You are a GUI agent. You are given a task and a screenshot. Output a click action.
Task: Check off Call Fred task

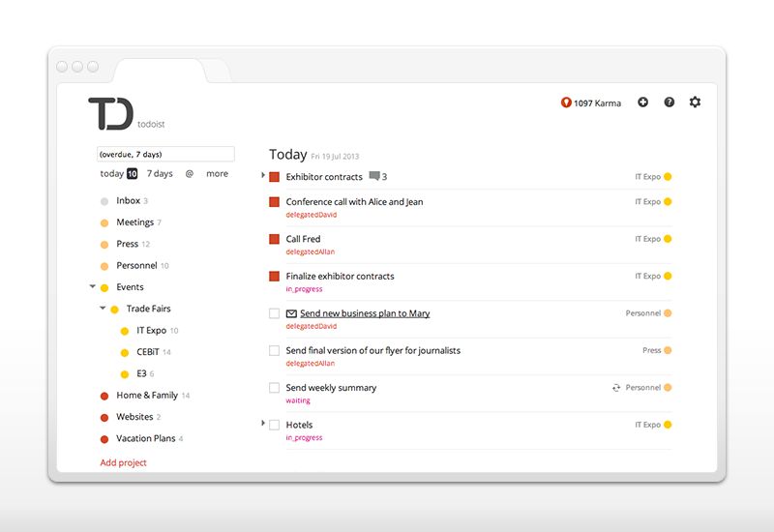pyautogui.click(x=274, y=239)
